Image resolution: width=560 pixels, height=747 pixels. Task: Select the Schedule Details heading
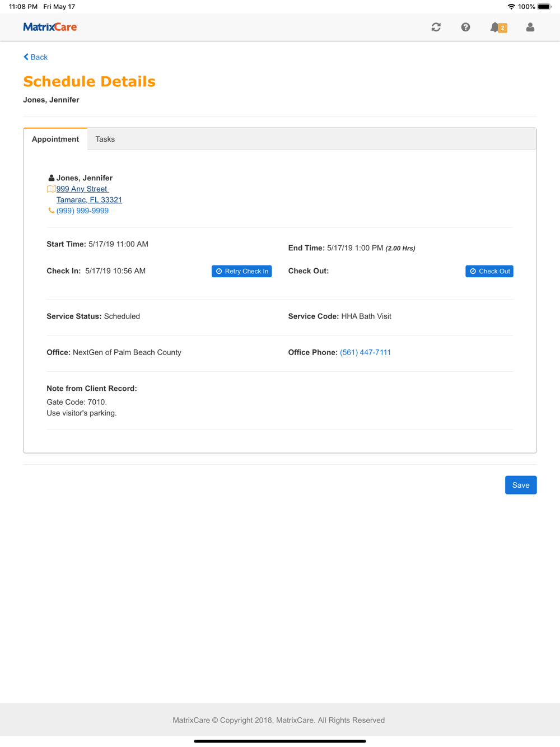pyautogui.click(x=89, y=81)
